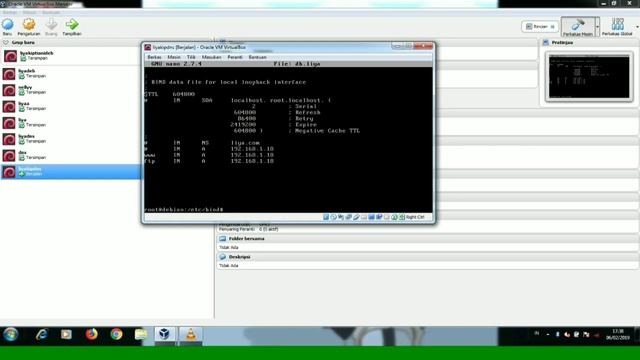Screen dimensions: 640x360
Task: Open Bantuan menu in the VM window
Action: point(258,57)
